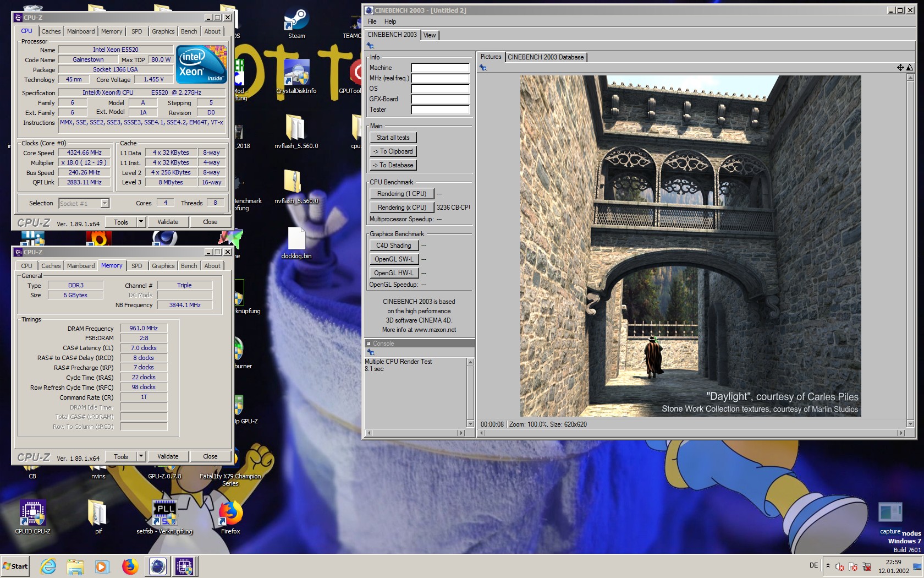Viewport: 924px width, 578px height.
Task: Click the DE language indicator
Action: (x=813, y=566)
